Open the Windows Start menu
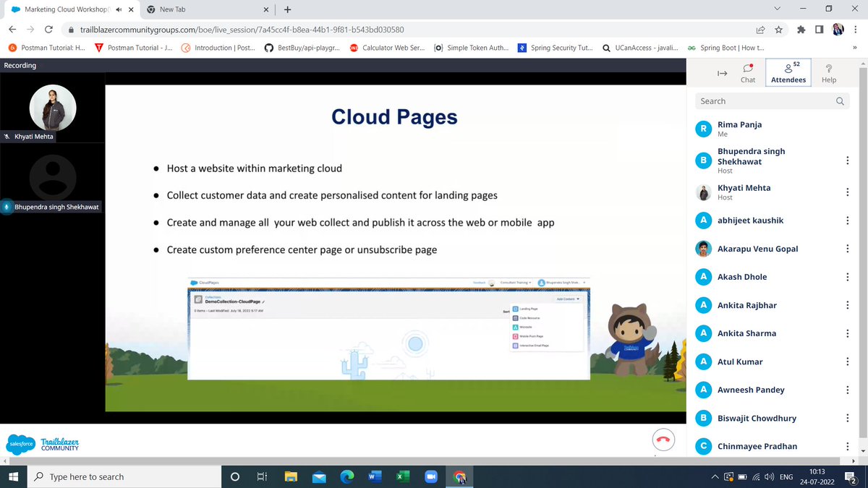868x488 pixels. [13, 476]
